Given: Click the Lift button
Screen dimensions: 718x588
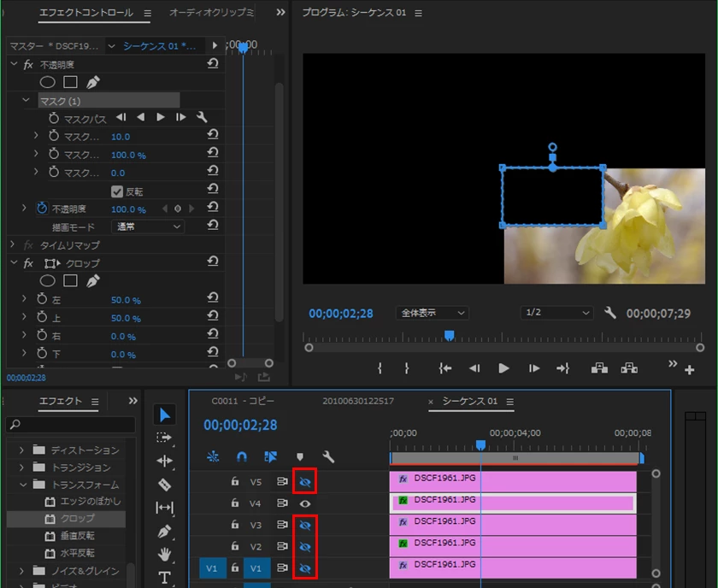Looking at the screenshot, I should tap(599, 368).
